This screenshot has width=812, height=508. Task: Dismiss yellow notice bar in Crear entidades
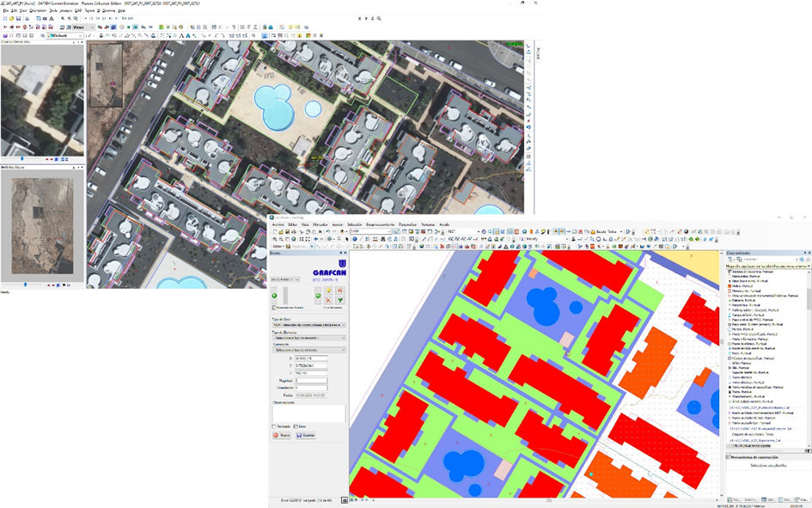809,266
